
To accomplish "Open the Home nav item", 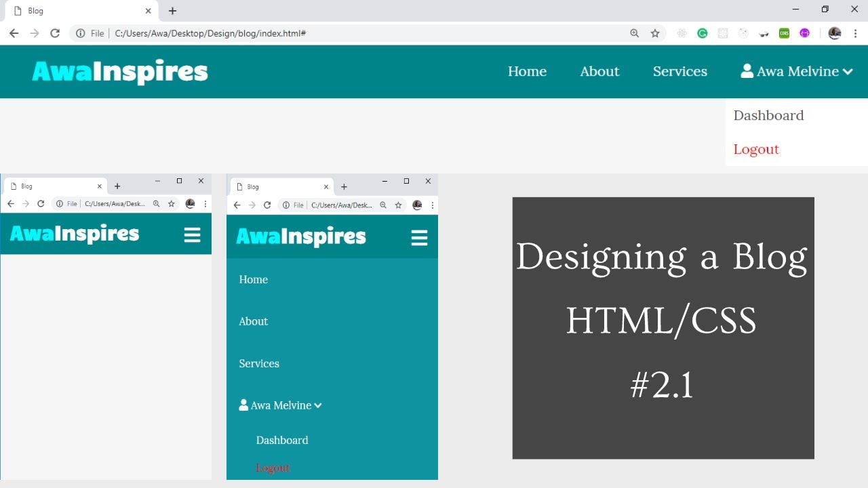I will (527, 72).
